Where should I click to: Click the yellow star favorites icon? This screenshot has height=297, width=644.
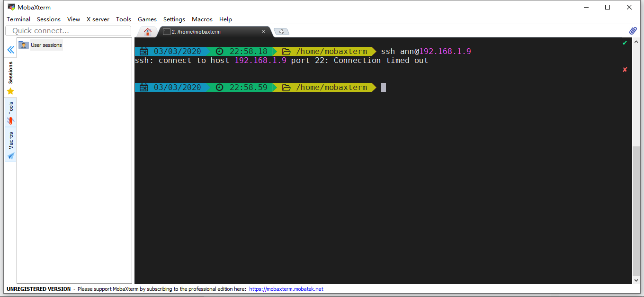click(x=10, y=91)
